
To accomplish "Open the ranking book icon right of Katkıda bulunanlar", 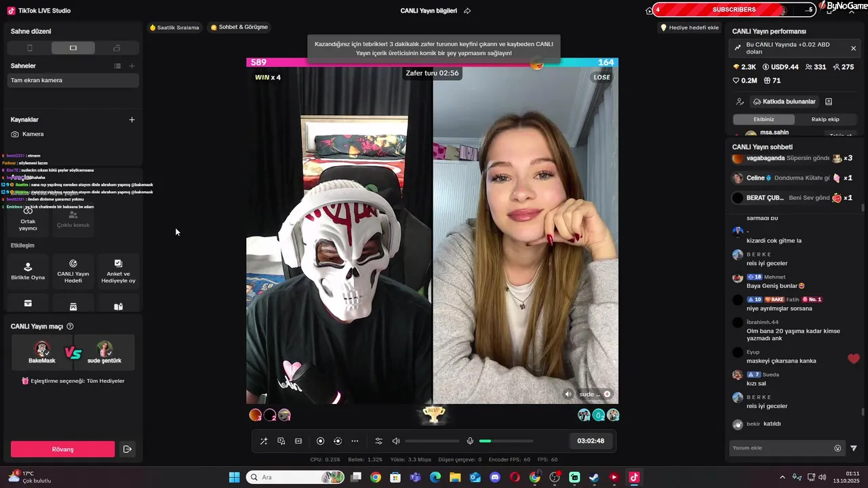I will (829, 102).
